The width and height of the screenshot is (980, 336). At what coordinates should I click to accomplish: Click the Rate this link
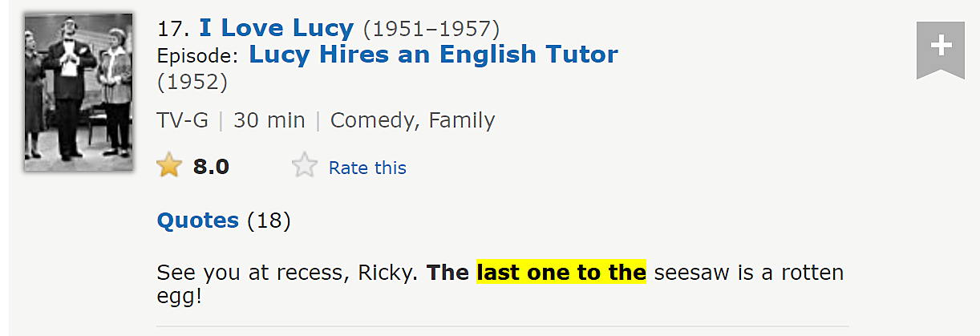367,168
